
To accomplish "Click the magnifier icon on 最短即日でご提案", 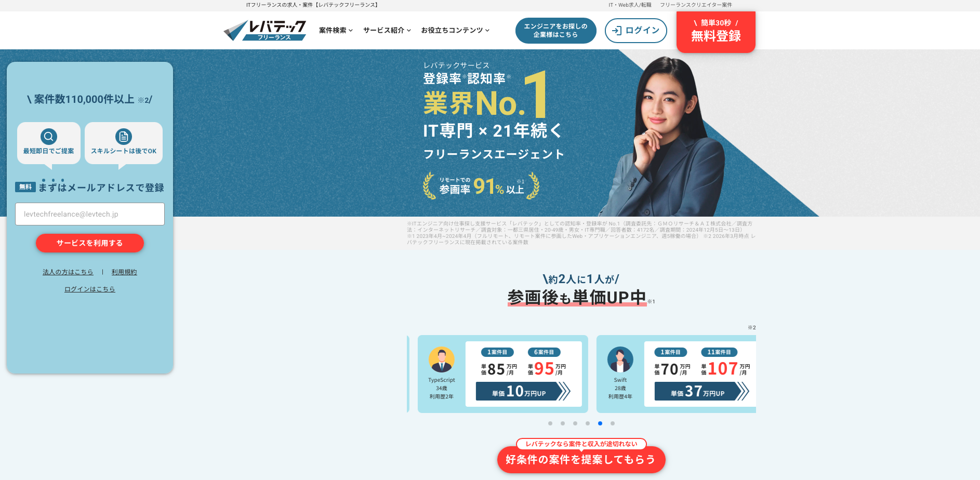I will click(49, 137).
